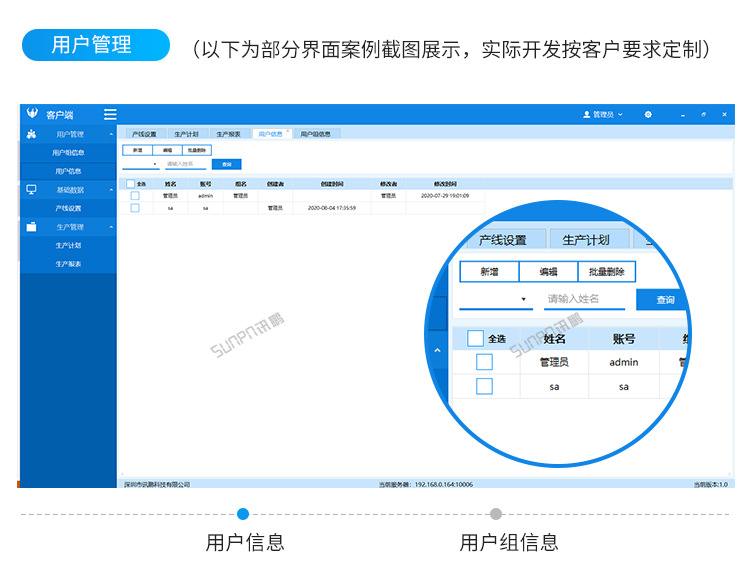Click the 创建者 column header
The width and height of the screenshot is (750, 580).
point(275,184)
